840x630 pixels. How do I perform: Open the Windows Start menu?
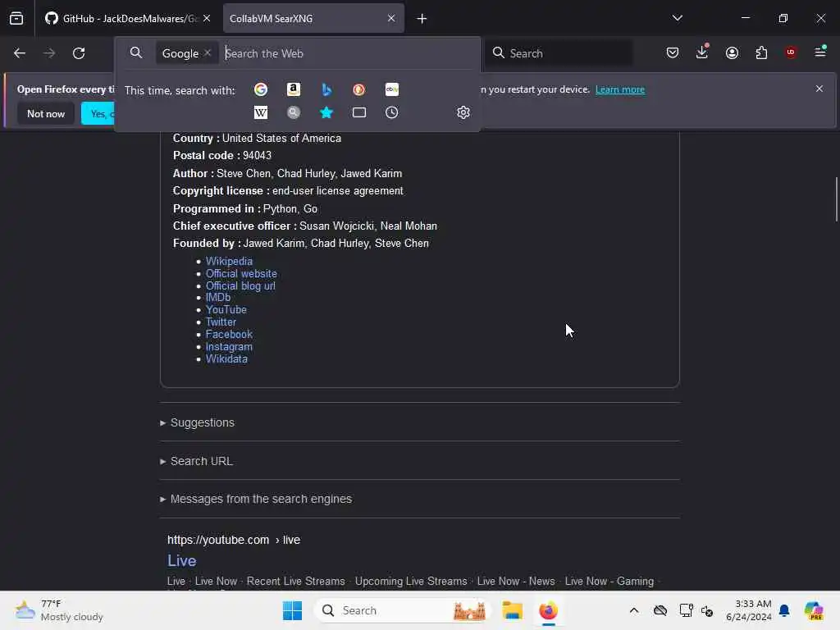coord(292,610)
